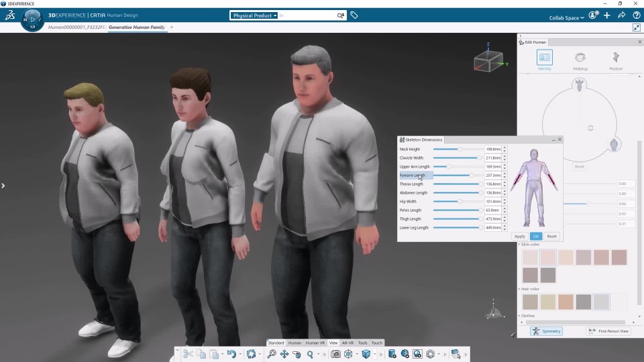Click the Neck Height slider
The height and width of the screenshot is (362, 644).
(x=458, y=149)
